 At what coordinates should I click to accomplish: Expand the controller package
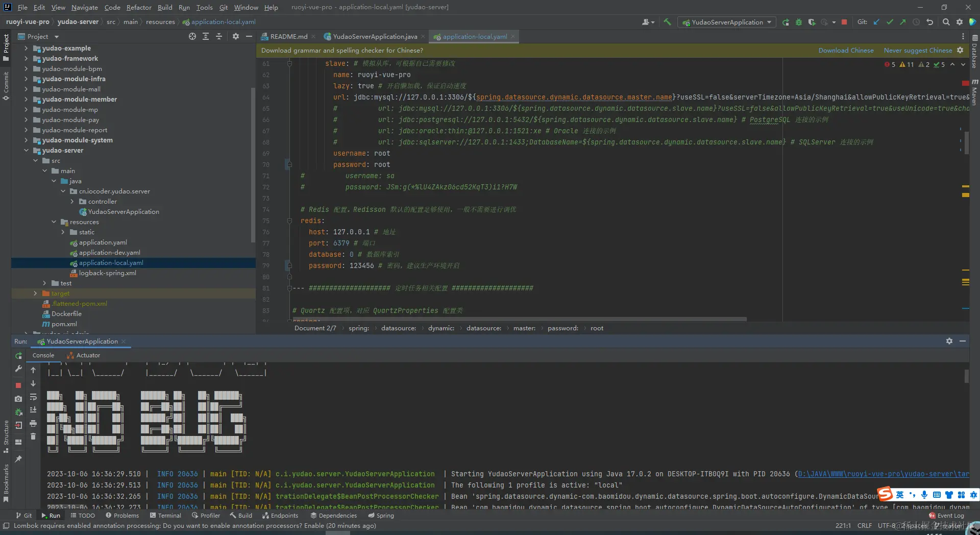pos(72,201)
